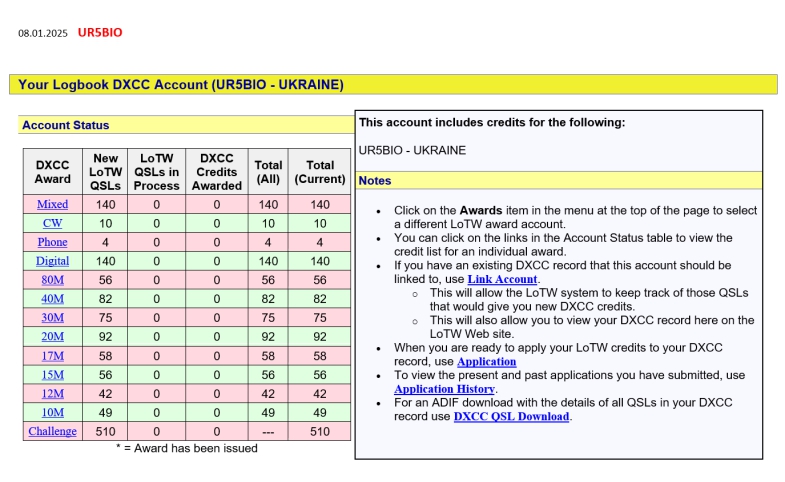
Task: View Application History link
Action: (x=444, y=389)
